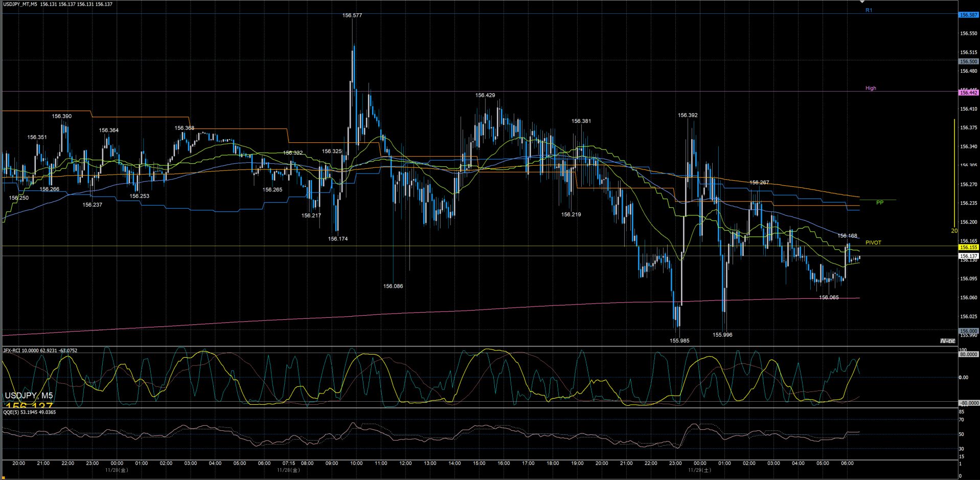Select the yellow PIVOT label
Image resolution: width=980 pixels, height=480 pixels.
(x=873, y=243)
